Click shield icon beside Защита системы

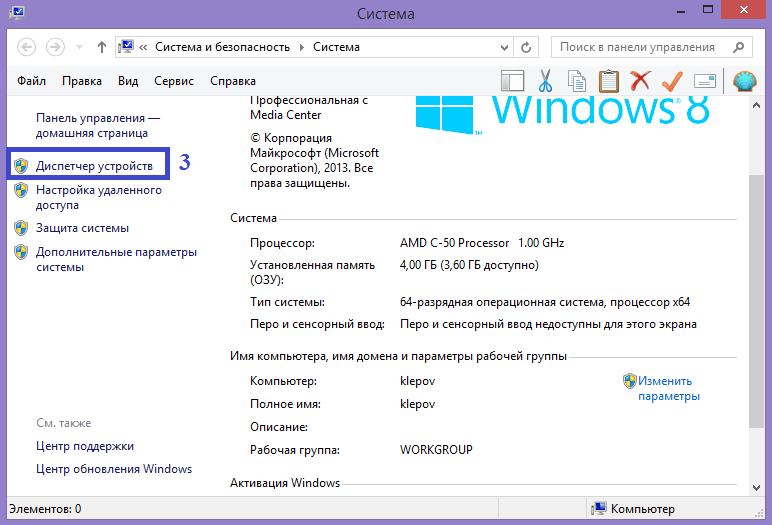(x=21, y=228)
